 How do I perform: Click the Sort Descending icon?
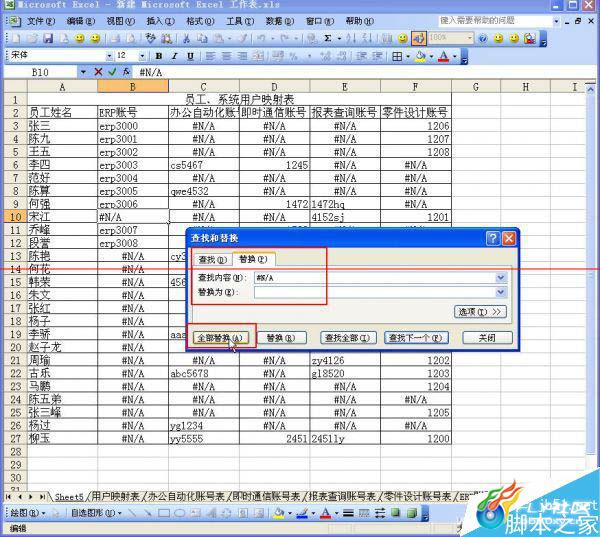pos(367,38)
